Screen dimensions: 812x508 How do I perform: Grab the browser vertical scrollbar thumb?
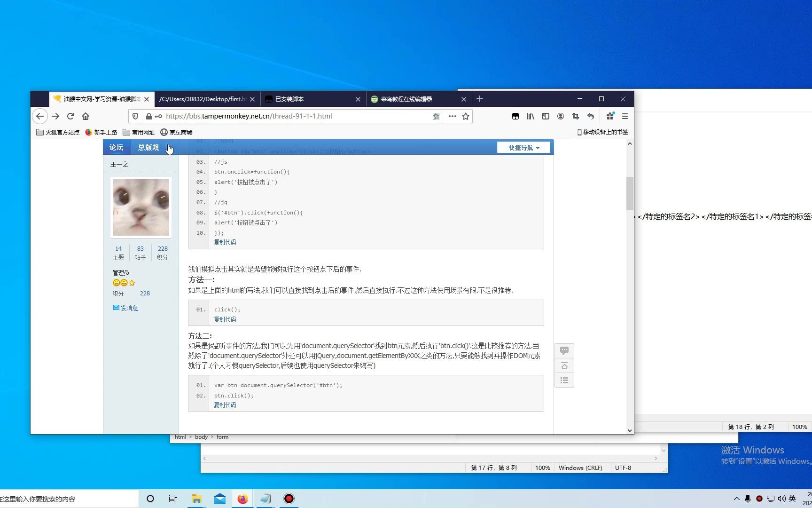point(630,193)
